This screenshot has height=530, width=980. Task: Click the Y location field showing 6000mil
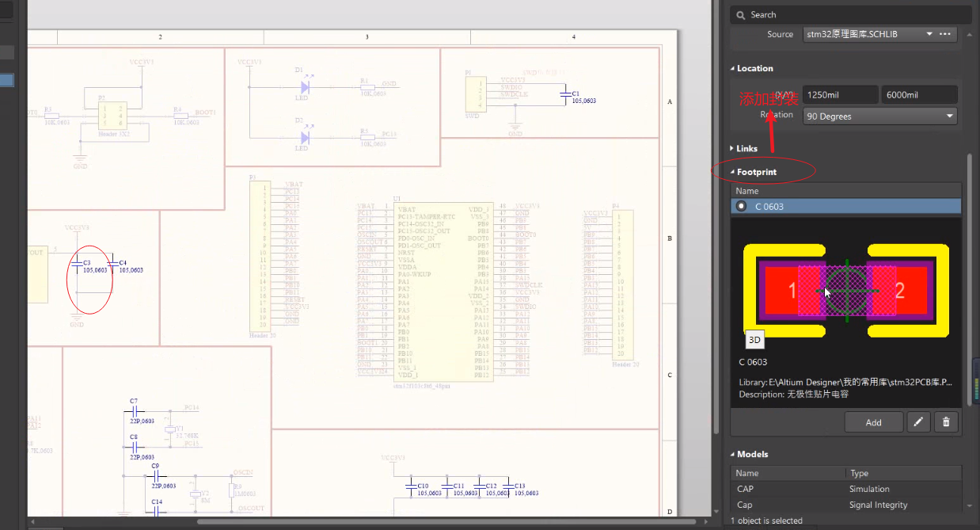tap(919, 95)
